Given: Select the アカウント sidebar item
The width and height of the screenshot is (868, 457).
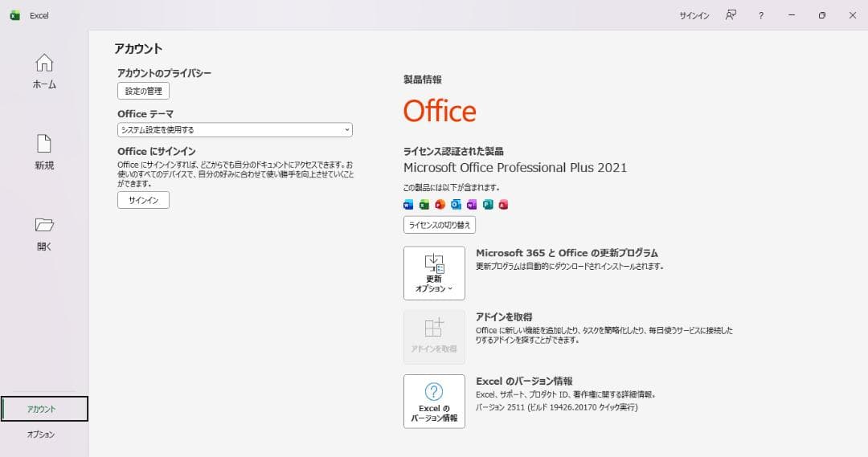Looking at the screenshot, I should click(44, 409).
